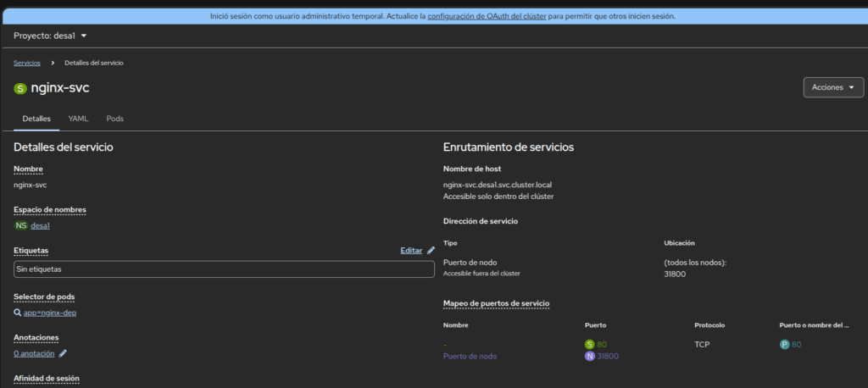868x388 pixels.
Task: Switch to the Pods tab
Action: [x=114, y=119]
